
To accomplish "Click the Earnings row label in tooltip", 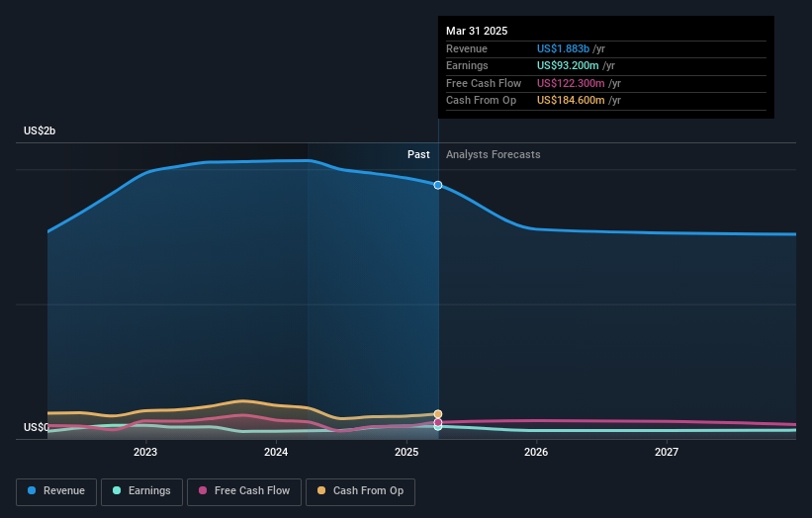I will pyautogui.click(x=467, y=65).
